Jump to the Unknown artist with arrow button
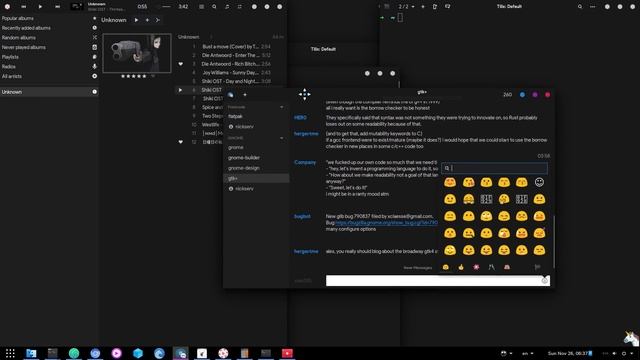The width and height of the screenshot is (640, 360). (158, 20)
